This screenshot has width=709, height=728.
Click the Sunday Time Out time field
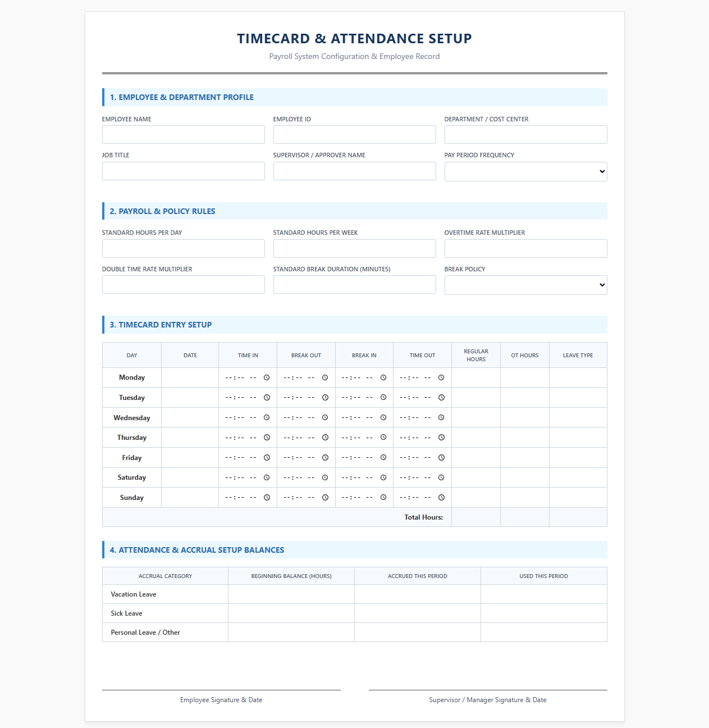click(422, 498)
